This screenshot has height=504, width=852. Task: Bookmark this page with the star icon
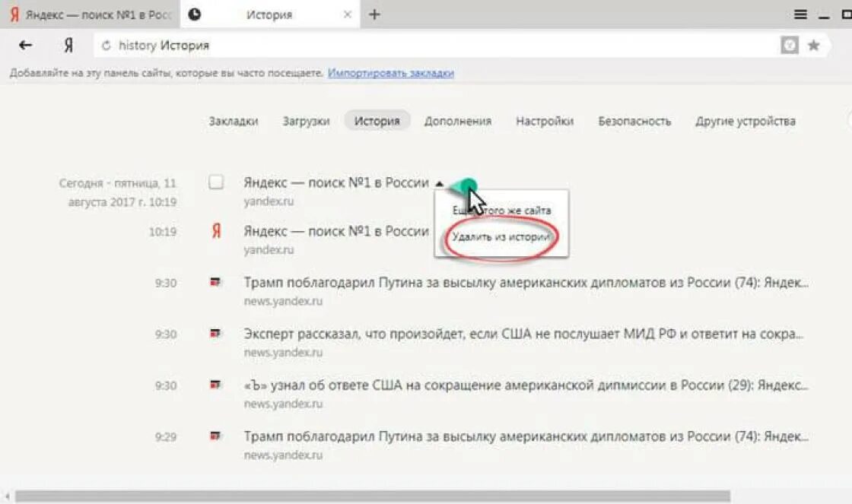tap(813, 46)
